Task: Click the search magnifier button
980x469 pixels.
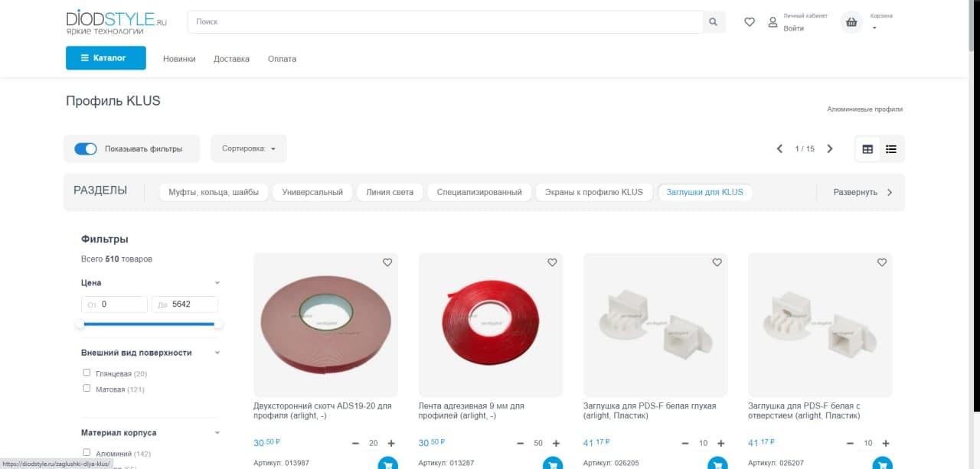Action: tap(714, 22)
